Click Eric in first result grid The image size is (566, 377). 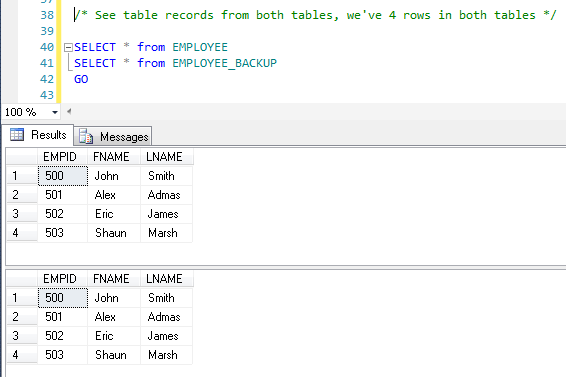114,214
